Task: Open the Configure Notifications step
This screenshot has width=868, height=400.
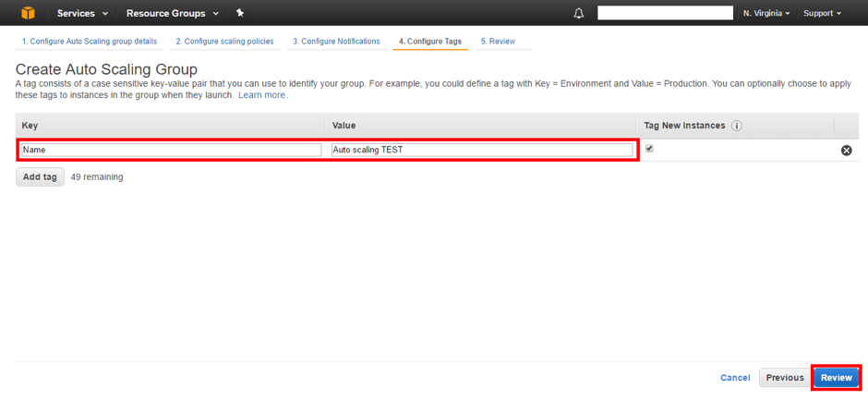Action: (336, 42)
